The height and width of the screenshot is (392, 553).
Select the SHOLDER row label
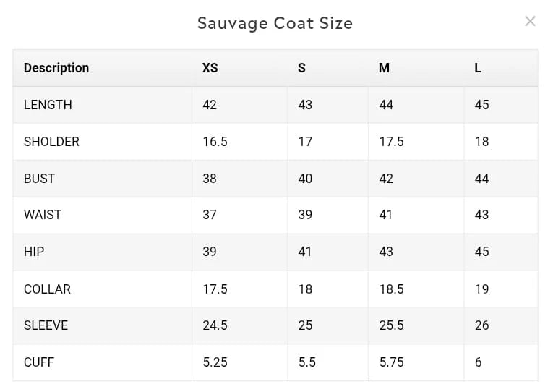(51, 142)
